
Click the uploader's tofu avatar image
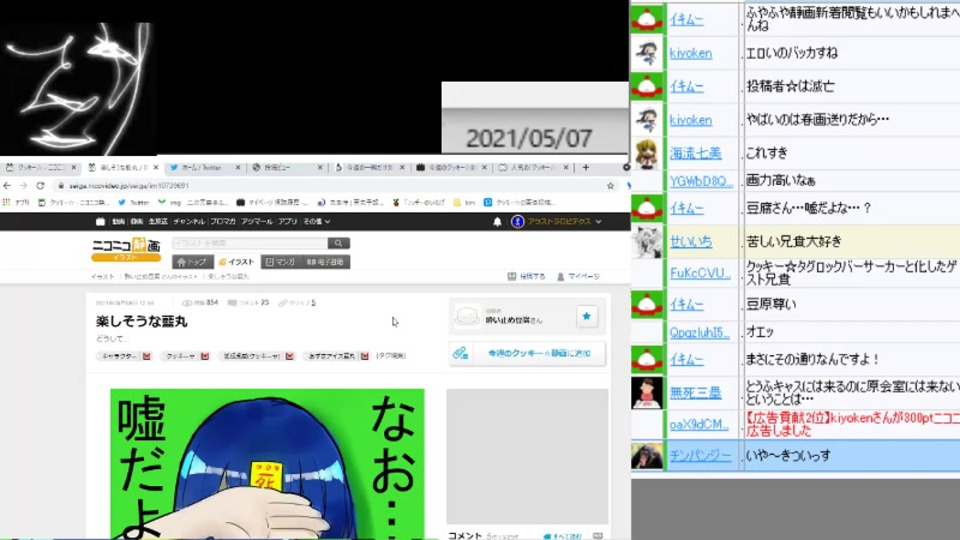467,317
